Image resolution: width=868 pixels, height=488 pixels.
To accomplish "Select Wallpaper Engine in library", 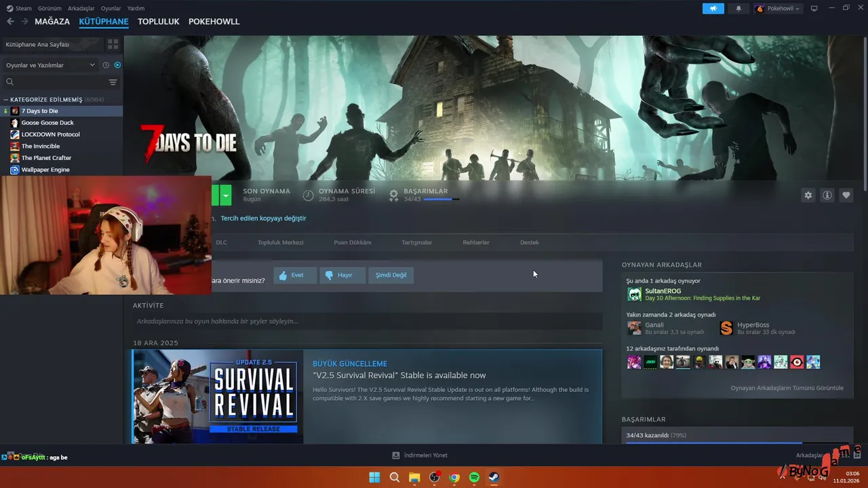I will 62,169.
